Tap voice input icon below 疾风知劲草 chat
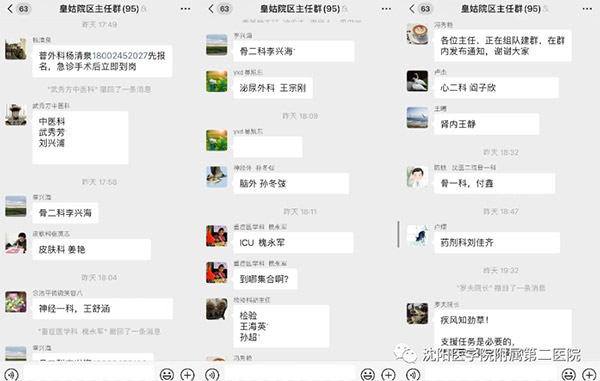 pyautogui.click(x=413, y=374)
